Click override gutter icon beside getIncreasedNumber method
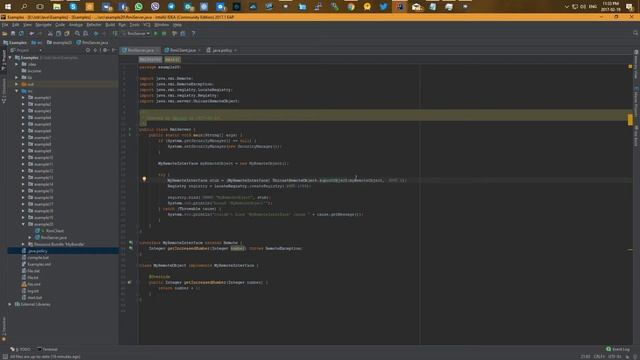The image size is (640, 360). coord(129,282)
